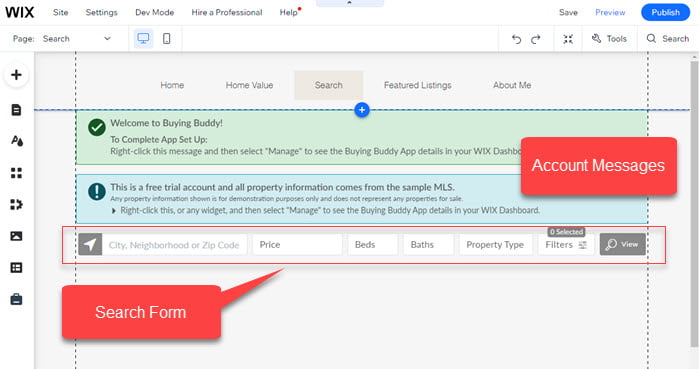The image size is (699, 369).
Task: Click the To Complete App Set Up text
Action: [x=159, y=139]
